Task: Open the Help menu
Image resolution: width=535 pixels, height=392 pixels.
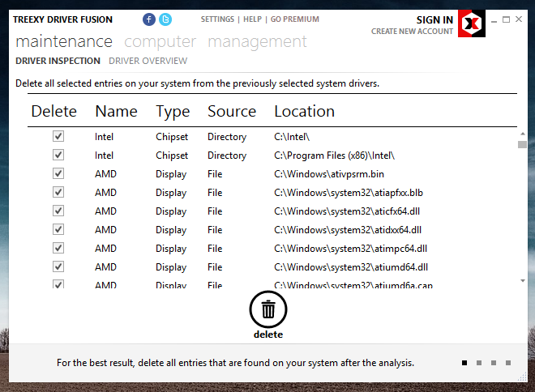Action: (x=252, y=19)
